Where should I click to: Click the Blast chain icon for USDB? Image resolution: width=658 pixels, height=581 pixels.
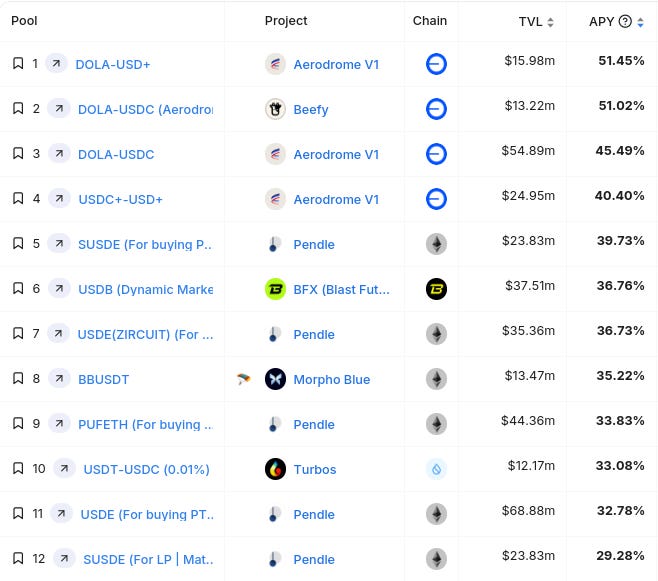coord(436,289)
